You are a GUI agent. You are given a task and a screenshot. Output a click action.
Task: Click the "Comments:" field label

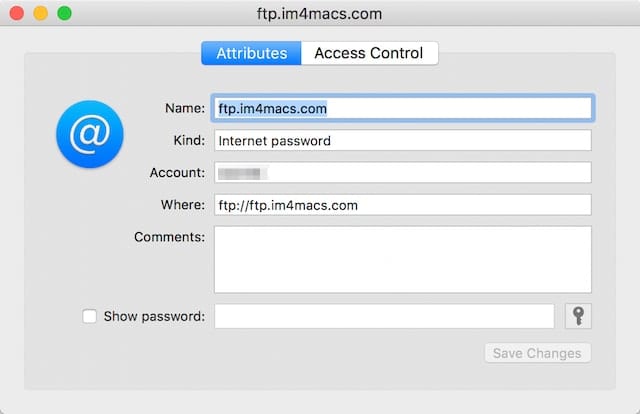(169, 237)
